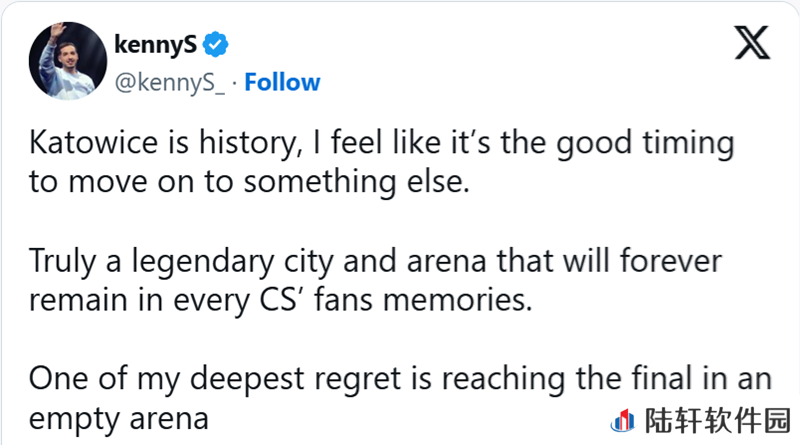This screenshot has width=800, height=445.
Task: Open kennyS profile avatar picture
Action: point(68,61)
